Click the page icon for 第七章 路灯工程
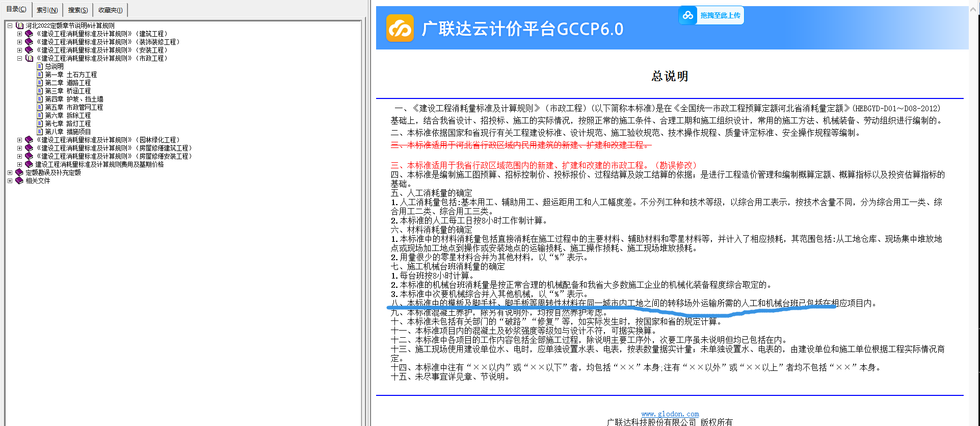The image size is (980, 426). [x=40, y=123]
